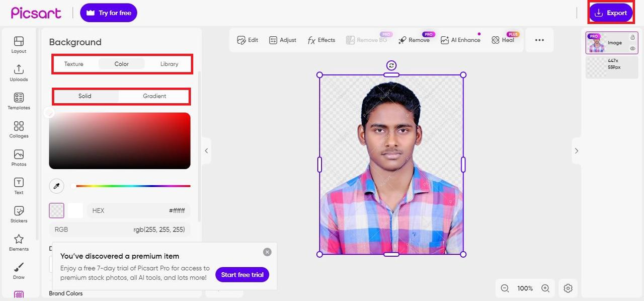Image resolution: width=644 pixels, height=301 pixels.
Task: Open the Collages panel
Action: (x=19, y=129)
